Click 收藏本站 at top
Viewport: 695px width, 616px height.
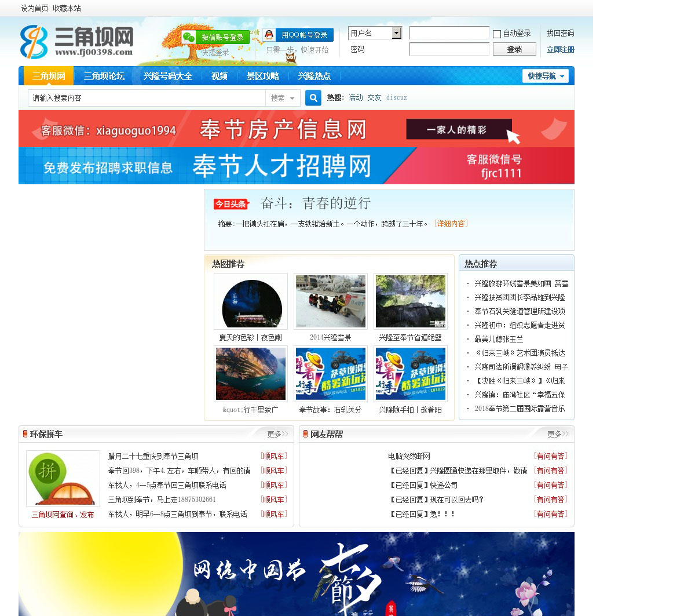tap(67, 8)
